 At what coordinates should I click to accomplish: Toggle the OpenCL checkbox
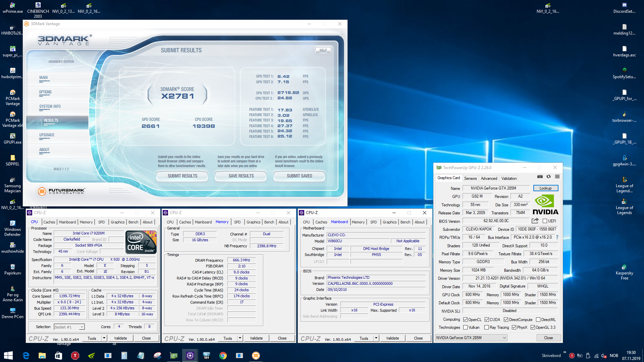click(x=466, y=319)
